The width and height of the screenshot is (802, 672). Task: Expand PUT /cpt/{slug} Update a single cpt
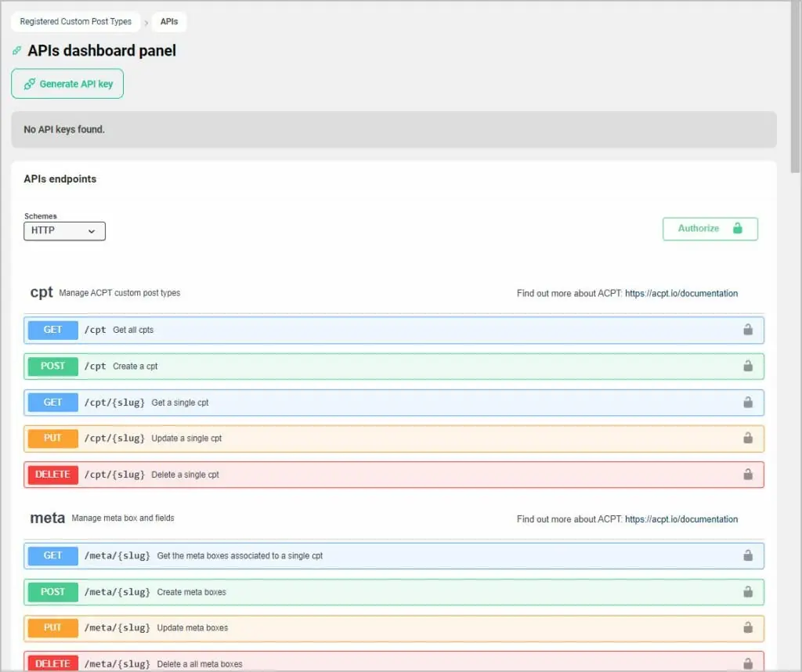(394, 439)
